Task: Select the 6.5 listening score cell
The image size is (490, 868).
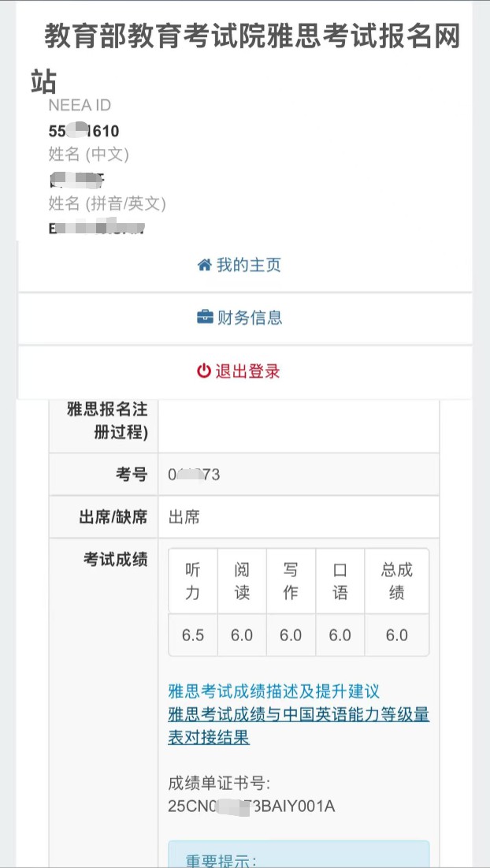Action: point(192,635)
